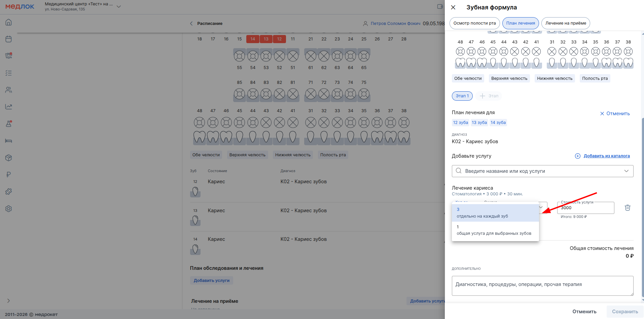This screenshot has width=644, height=319.
Task: Switch to the Лечение на приёме tab
Action: pyautogui.click(x=565, y=23)
